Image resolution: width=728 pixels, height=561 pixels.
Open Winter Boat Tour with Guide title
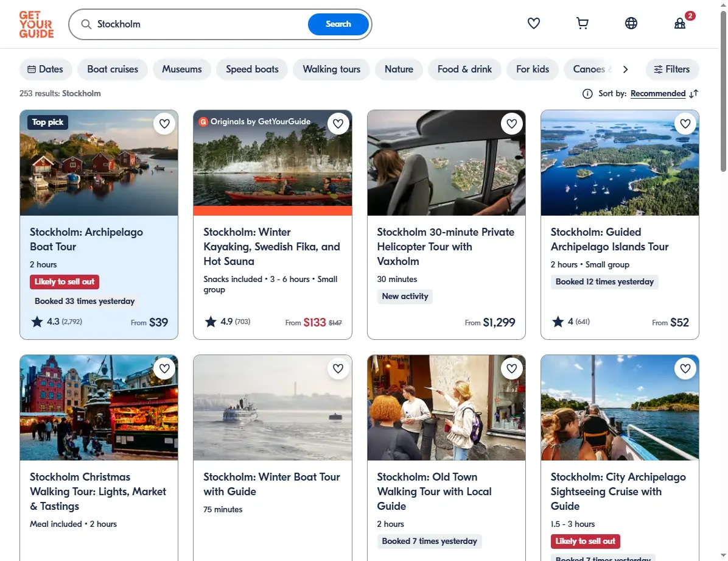coord(271,484)
